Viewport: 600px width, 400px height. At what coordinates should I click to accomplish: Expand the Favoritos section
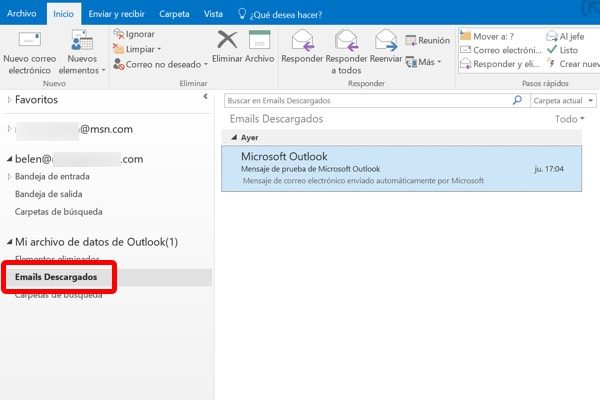coord(9,100)
